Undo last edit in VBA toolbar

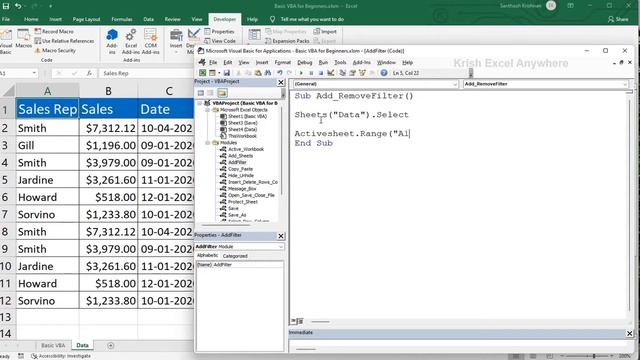280,73
